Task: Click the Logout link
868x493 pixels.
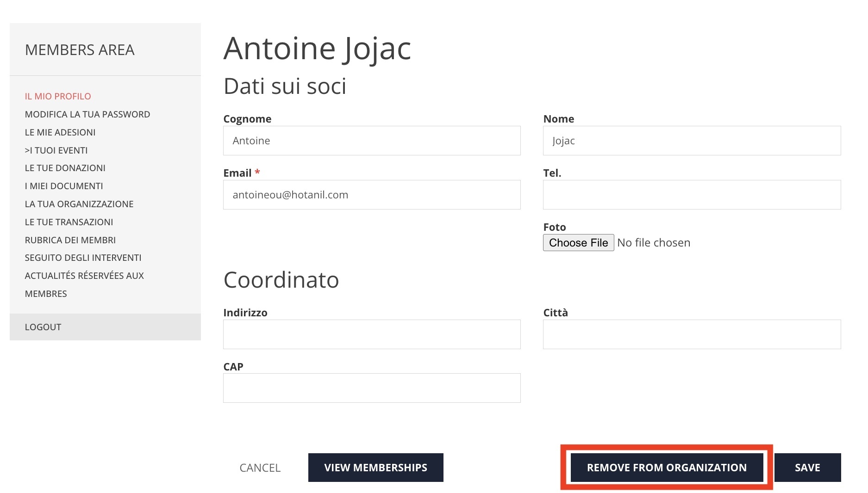Action: tap(43, 327)
